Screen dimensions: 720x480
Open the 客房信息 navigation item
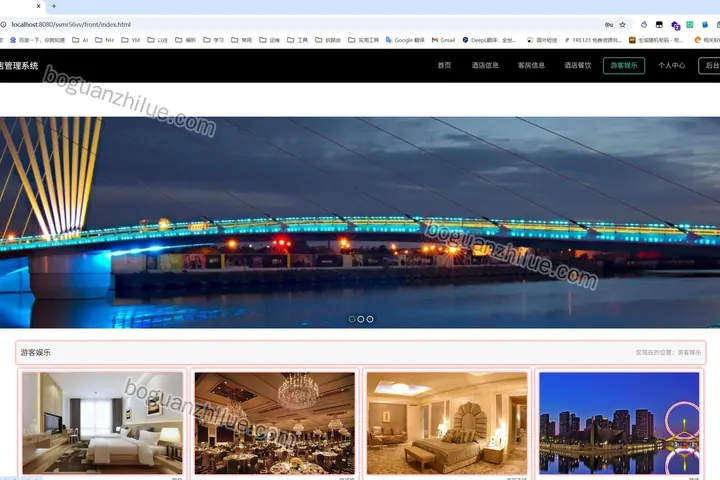click(x=531, y=65)
